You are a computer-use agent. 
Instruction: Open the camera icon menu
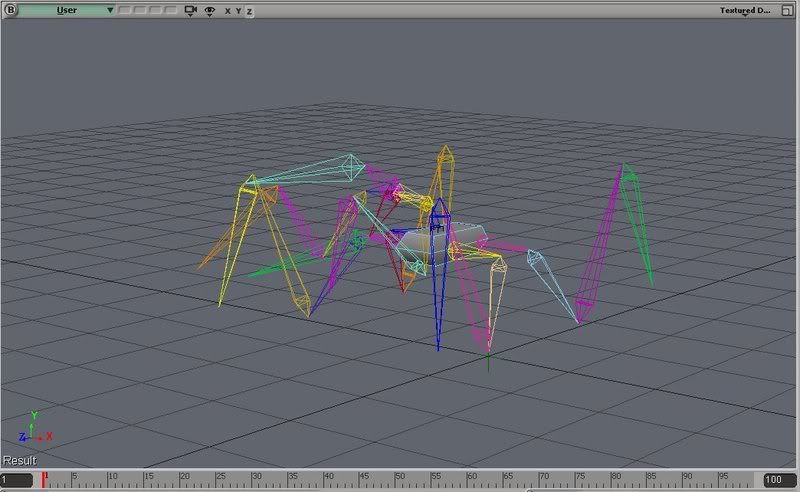tap(191, 10)
